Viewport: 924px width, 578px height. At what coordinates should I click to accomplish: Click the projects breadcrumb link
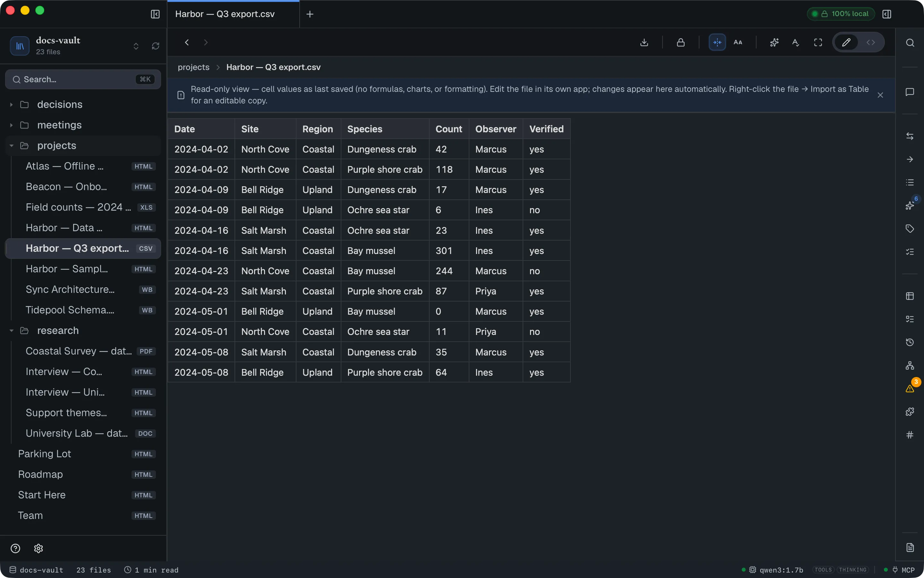click(x=193, y=67)
